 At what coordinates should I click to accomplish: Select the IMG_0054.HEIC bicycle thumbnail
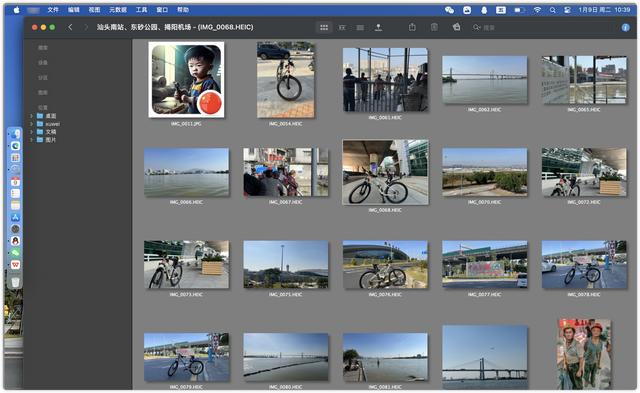(x=285, y=80)
